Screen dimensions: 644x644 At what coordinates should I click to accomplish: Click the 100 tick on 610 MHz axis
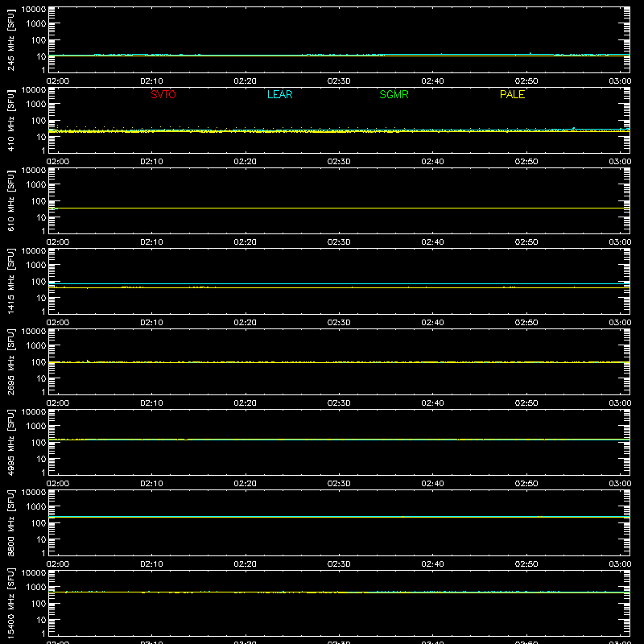point(39,200)
